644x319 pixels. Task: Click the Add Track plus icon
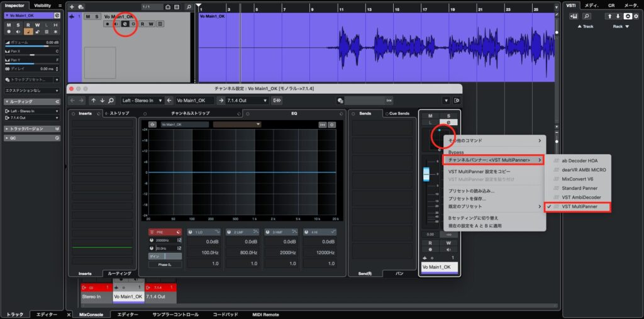[x=72, y=6]
